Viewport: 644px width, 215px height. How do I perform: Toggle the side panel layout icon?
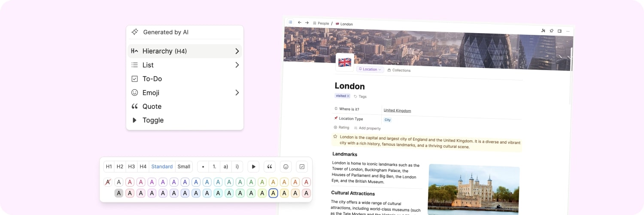pos(559,31)
